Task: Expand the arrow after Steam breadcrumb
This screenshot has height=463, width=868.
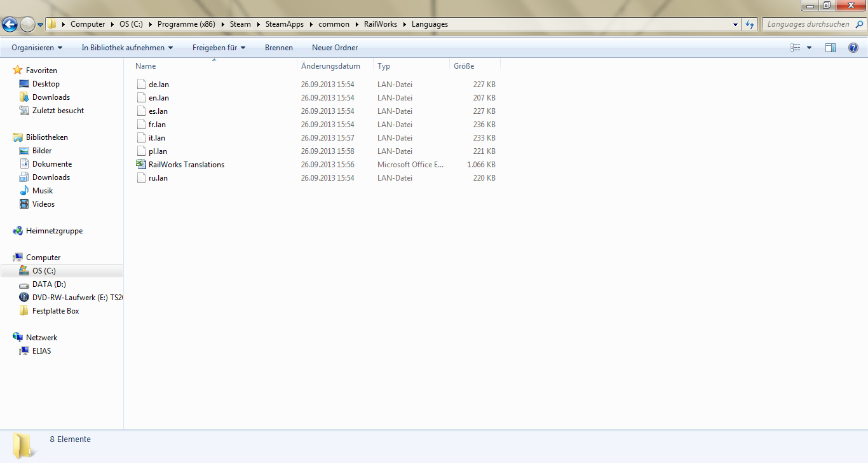Action: click(x=258, y=24)
